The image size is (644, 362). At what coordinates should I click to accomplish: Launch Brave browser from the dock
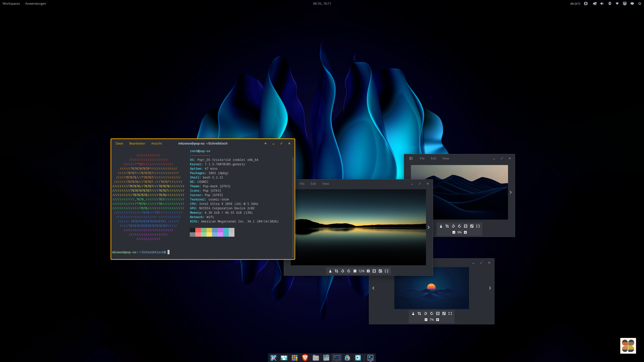click(x=305, y=358)
